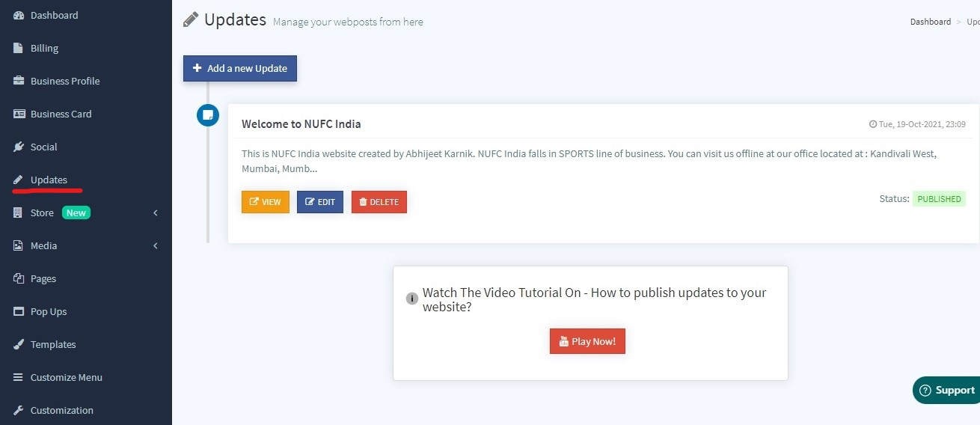This screenshot has width=980, height=425.
Task: Click the pencil icon beside Updates heading
Action: (191, 19)
